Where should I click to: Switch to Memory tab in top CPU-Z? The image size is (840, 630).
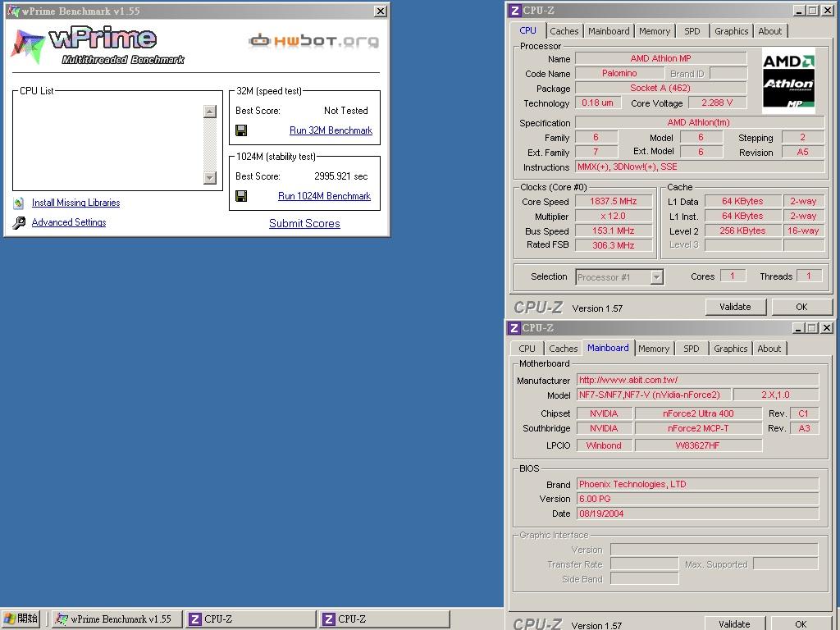pyautogui.click(x=654, y=31)
